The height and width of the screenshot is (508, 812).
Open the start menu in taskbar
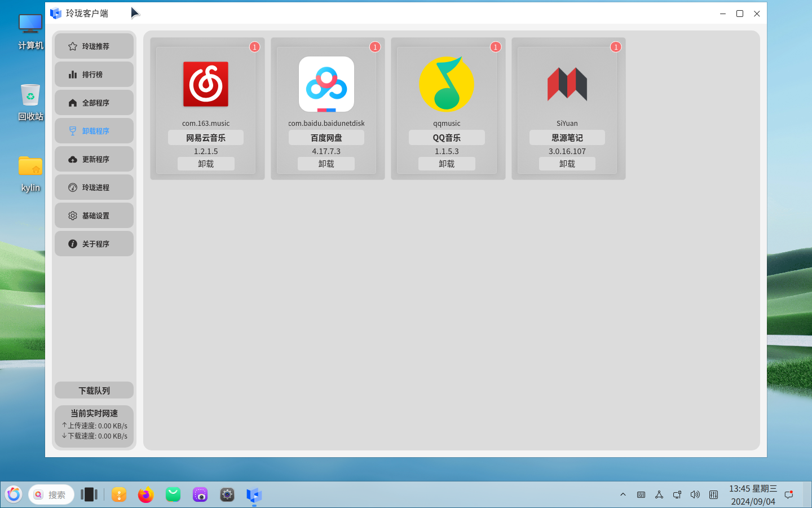14,494
